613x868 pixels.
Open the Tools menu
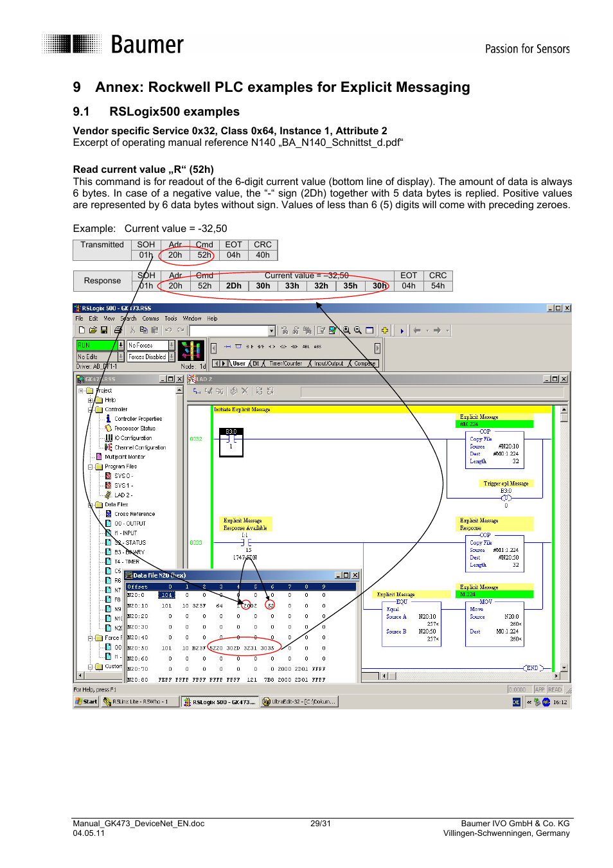[x=170, y=319]
